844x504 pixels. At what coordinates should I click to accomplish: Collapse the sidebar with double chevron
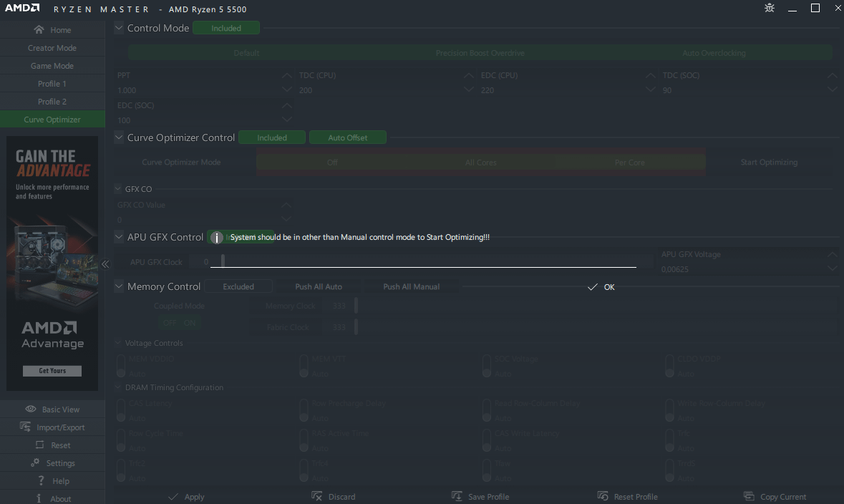tap(105, 264)
